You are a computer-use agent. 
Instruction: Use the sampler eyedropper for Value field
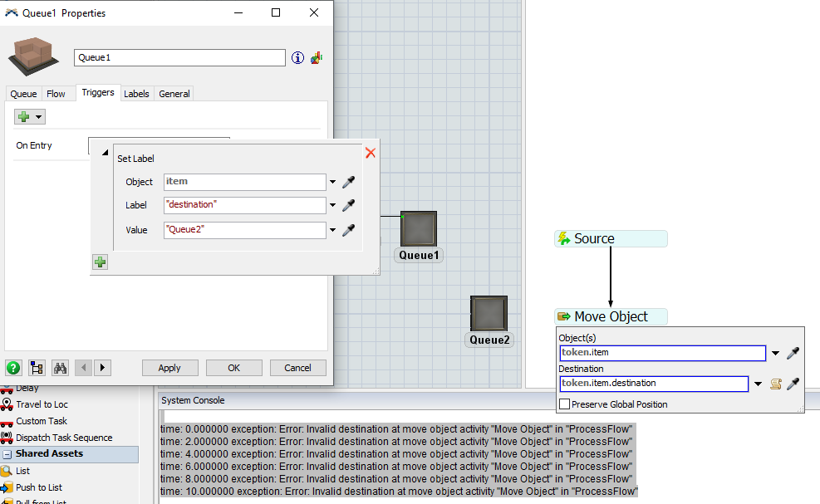pyautogui.click(x=348, y=230)
